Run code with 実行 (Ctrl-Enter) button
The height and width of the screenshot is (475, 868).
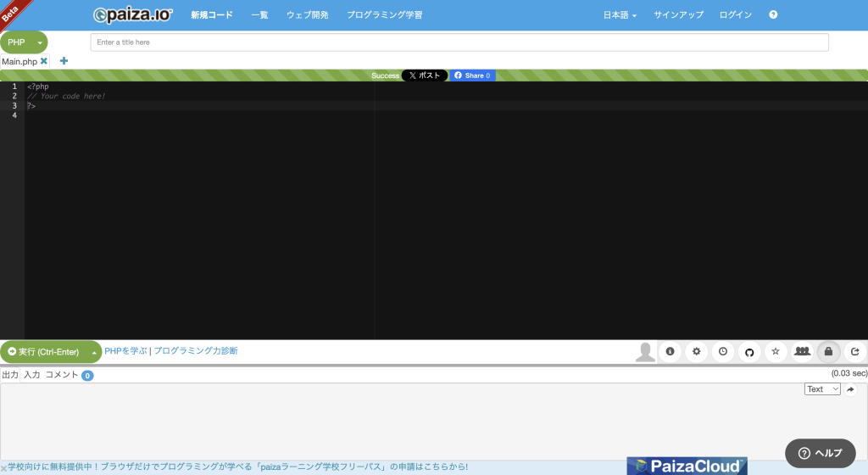tap(44, 352)
